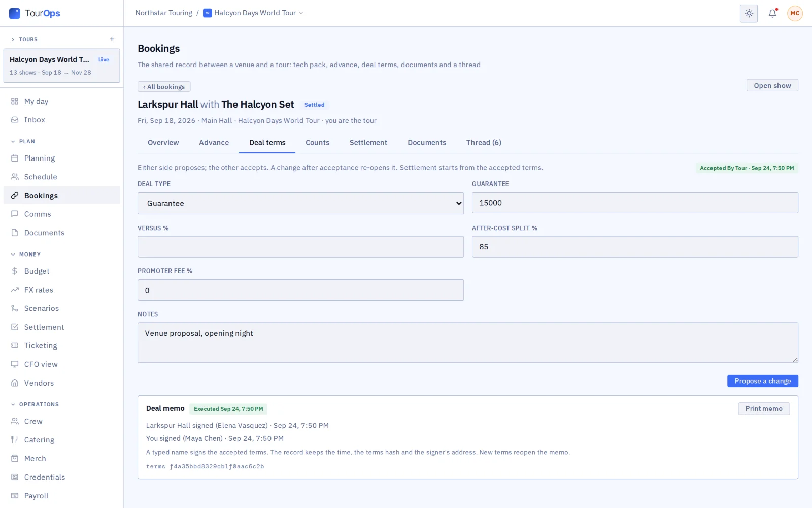
Task: Open the MC user avatar menu
Action: (795, 13)
